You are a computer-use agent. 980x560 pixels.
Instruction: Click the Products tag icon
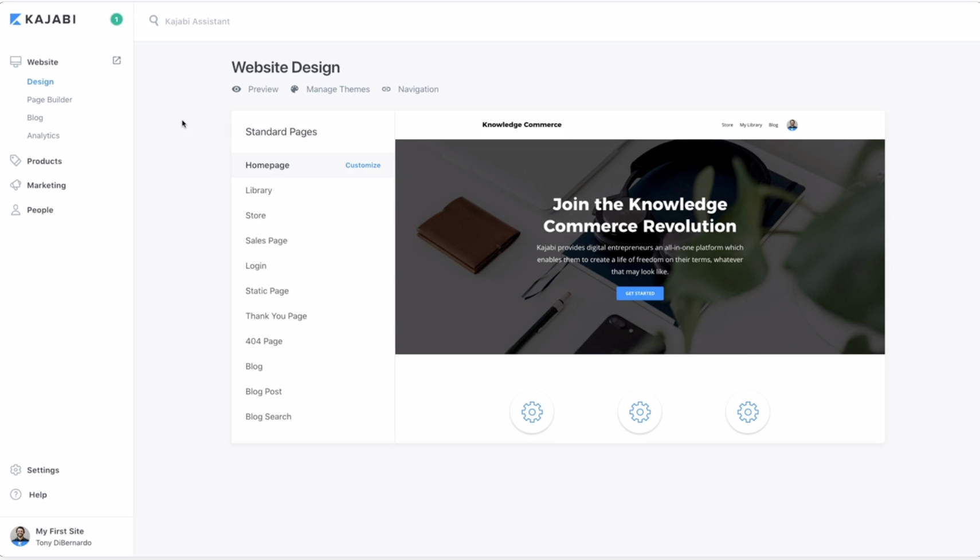(15, 160)
